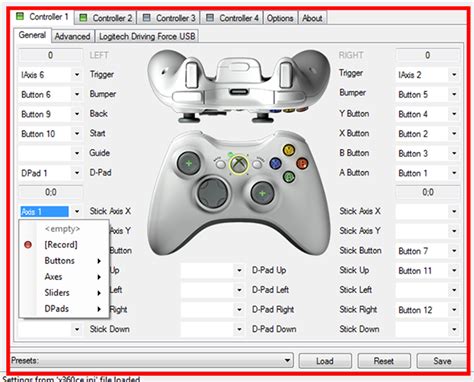Open the D-Pad Up dropdown
The image size is (474, 382).
(x=213, y=270)
